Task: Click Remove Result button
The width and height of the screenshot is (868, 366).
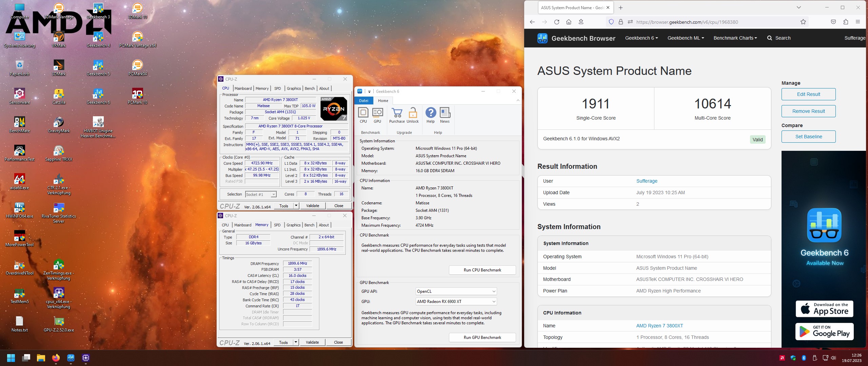Action: pyautogui.click(x=808, y=111)
